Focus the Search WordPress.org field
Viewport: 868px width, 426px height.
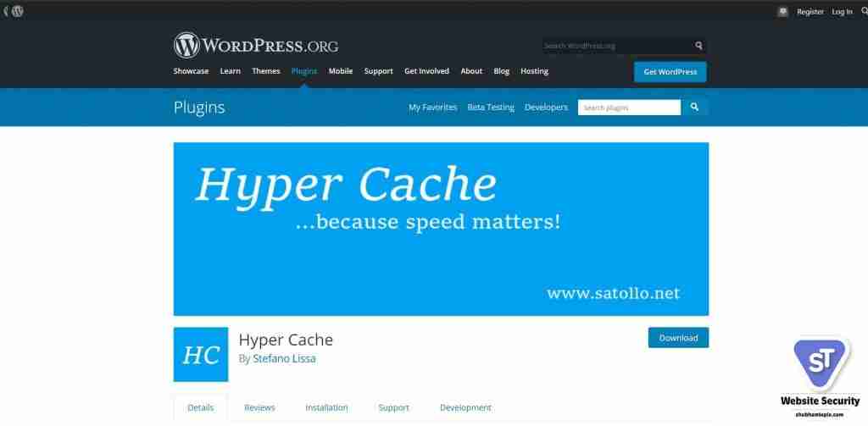617,46
